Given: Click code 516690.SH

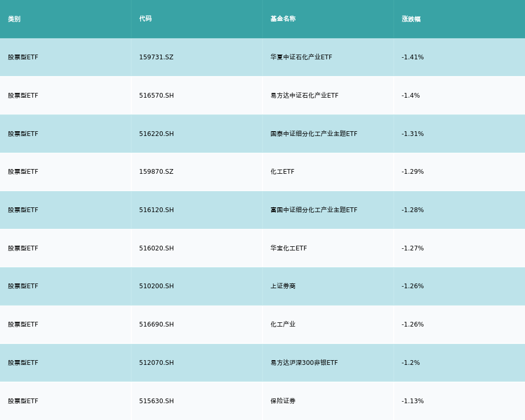Looking at the screenshot, I should [156, 324].
